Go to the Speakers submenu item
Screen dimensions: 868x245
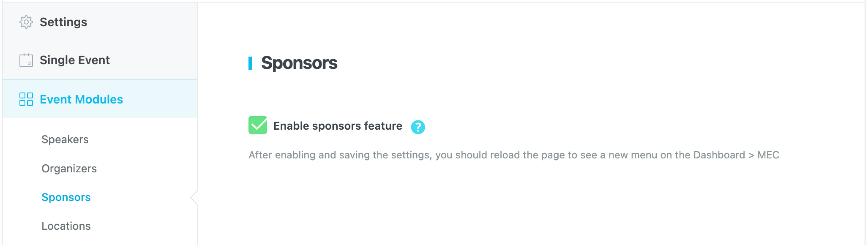pos(65,139)
